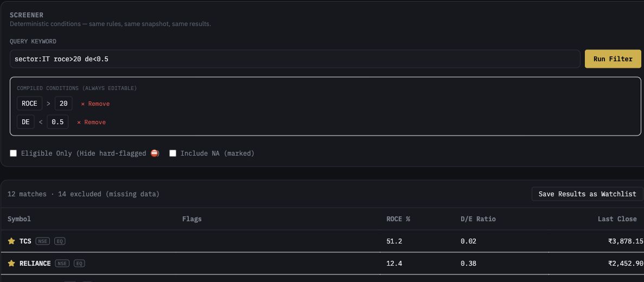Click RELIANCE D/E ratio 0.38
Screen dimensions: 644x282
click(469, 263)
